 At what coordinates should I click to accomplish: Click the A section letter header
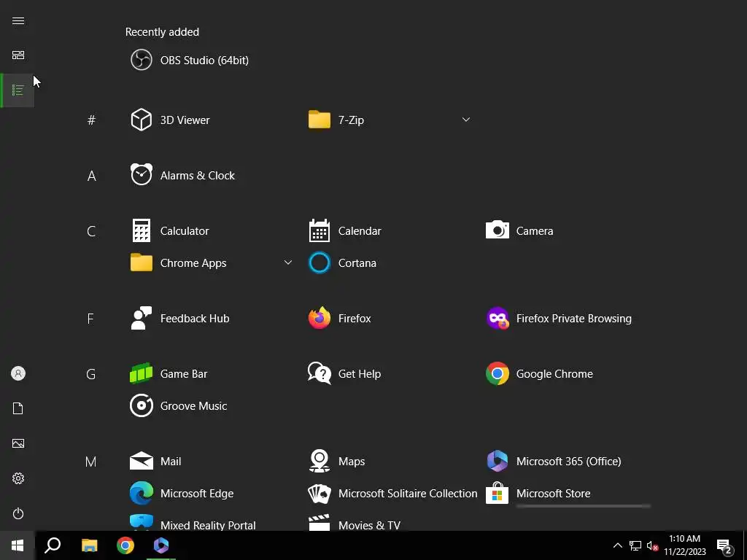click(x=91, y=176)
